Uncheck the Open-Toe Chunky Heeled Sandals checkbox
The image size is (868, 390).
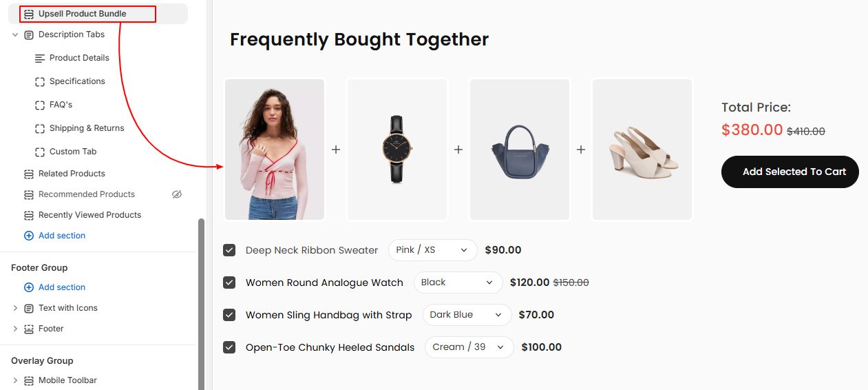pos(229,347)
